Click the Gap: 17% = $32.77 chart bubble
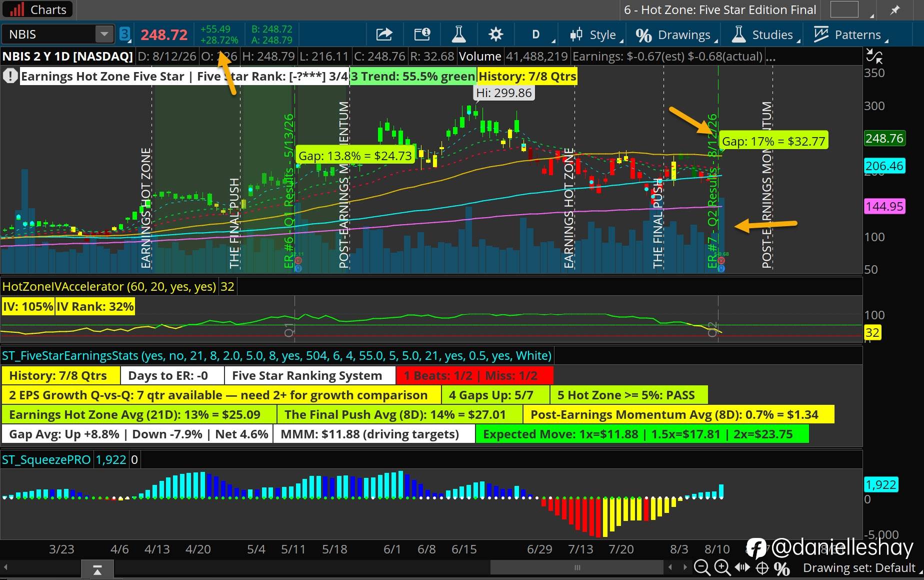The height and width of the screenshot is (580, 924). 773,141
